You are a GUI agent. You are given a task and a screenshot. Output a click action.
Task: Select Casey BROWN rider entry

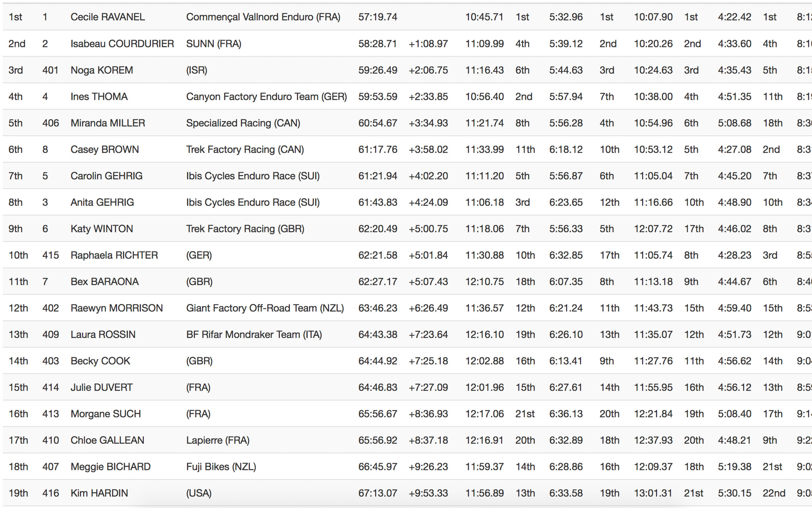point(104,150)
